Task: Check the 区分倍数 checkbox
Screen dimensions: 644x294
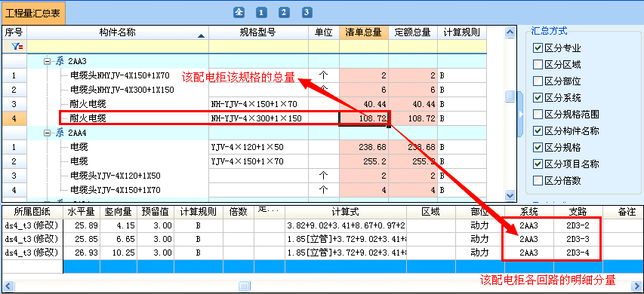Action: pyautogui.click(x=538, y=180)
